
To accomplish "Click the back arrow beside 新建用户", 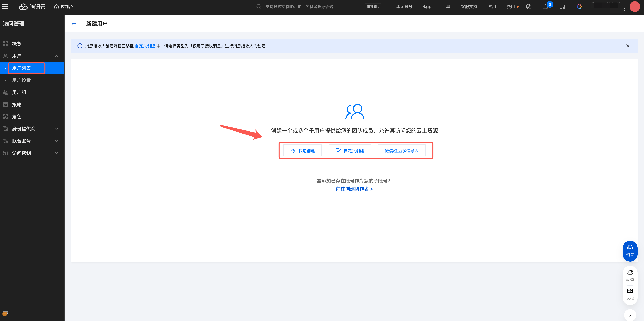I will tap(74, 24).
